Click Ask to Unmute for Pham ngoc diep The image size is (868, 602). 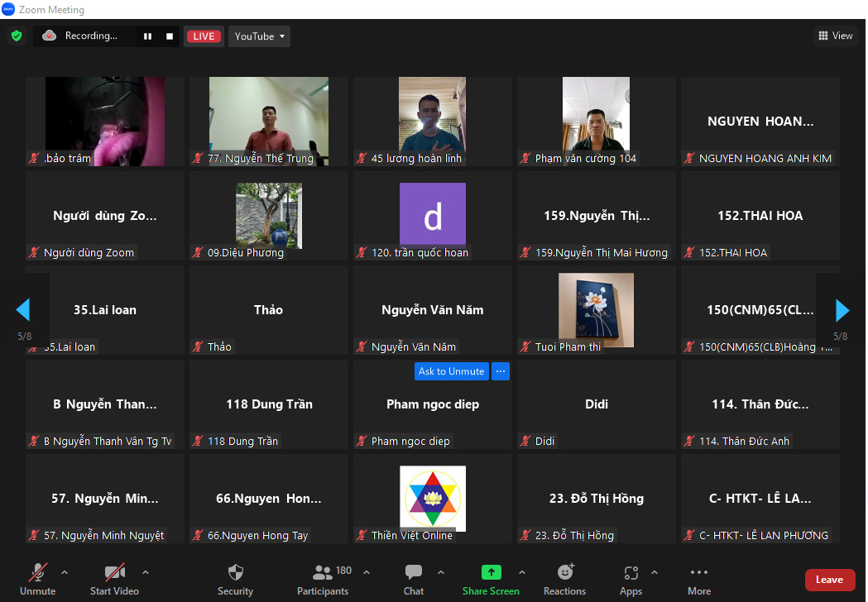tap(451, 371)
